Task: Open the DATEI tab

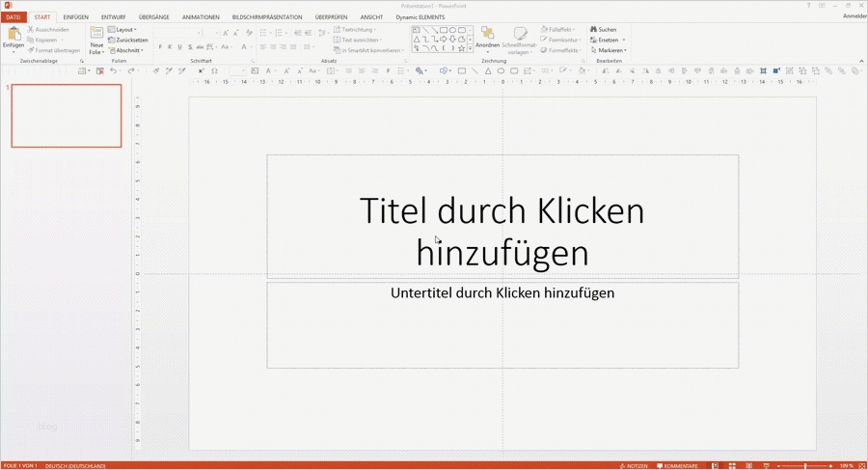Action: (14, 17)
